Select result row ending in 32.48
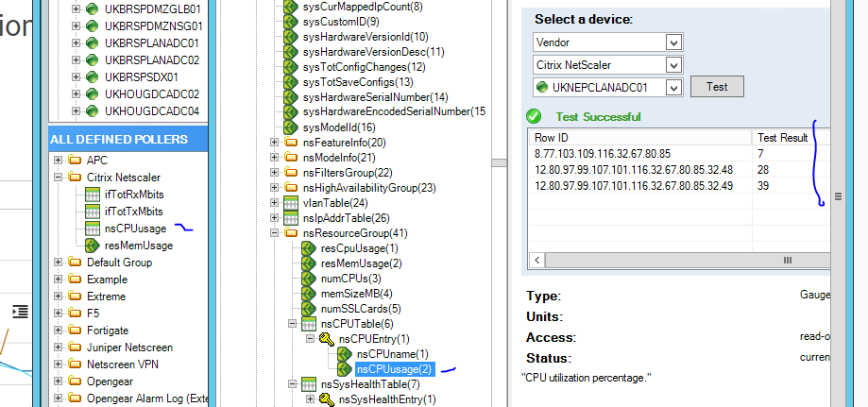Image resolution: width=868 pixels, height=407 pixels. pyautogui.click(x=679, y=170)
